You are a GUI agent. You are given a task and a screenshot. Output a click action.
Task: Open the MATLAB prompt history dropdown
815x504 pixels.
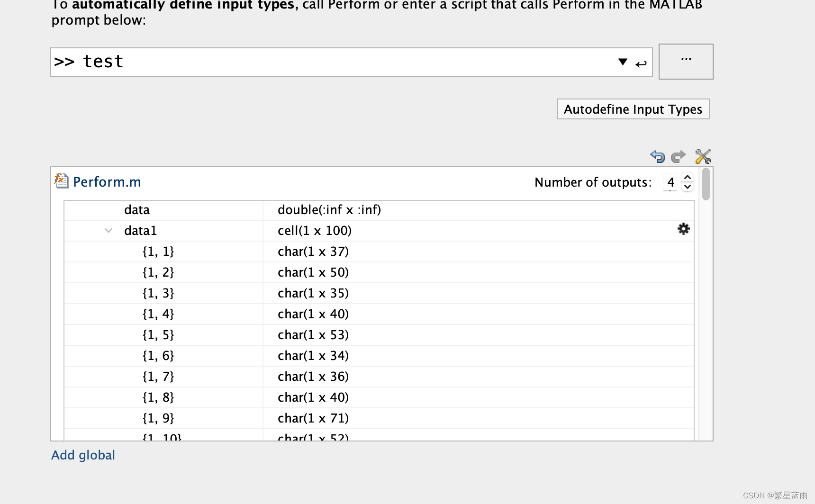click(623, 62)
